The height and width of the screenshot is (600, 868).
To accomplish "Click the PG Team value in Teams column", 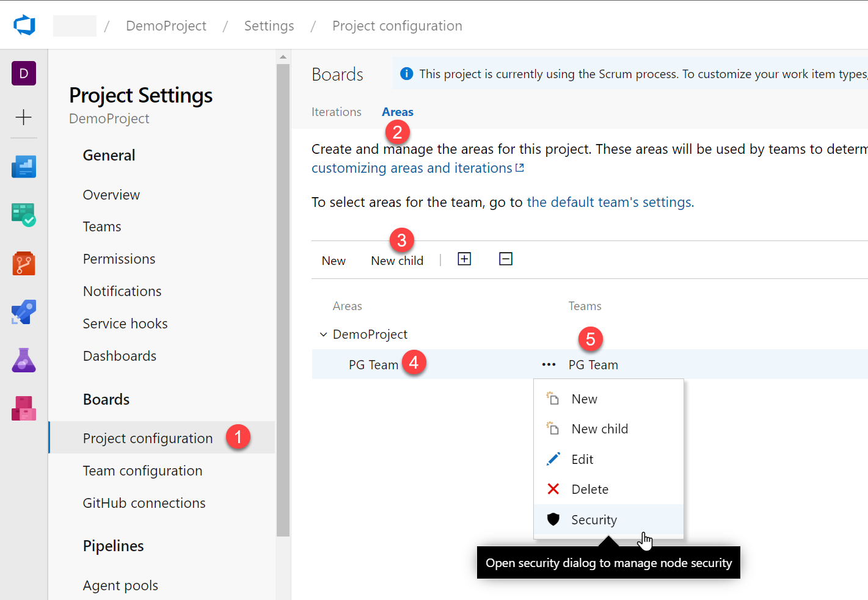I will [593, 364].
